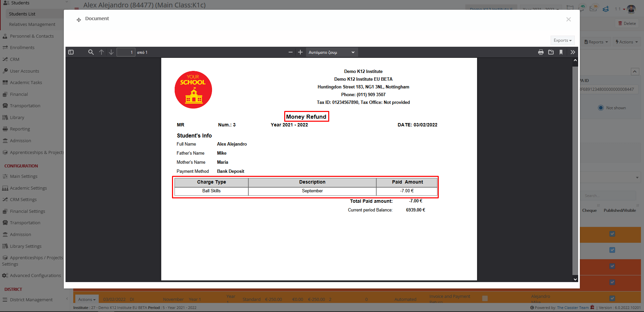Collapse panel with up chevron button
This screenshot has height=312, width=644.
(635, 72)
